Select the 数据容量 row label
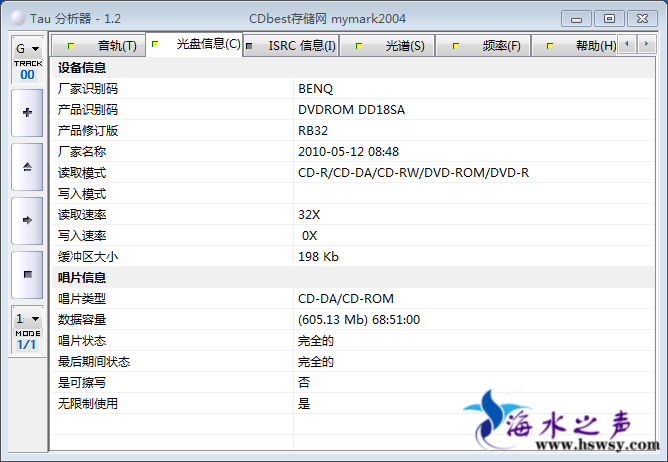Image resolution: width=668 pixels, height=462 pixels. pyautogui.click(x=82, y=320)
